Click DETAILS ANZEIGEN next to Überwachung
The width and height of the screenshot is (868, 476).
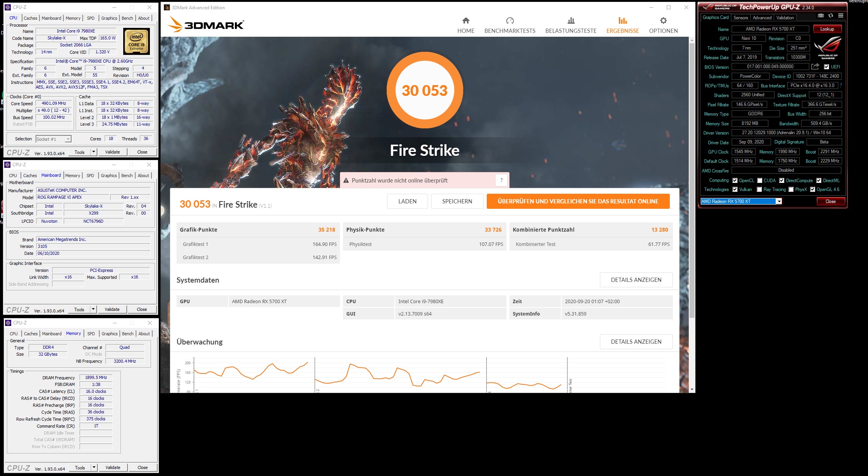click(x=636, y=341)
